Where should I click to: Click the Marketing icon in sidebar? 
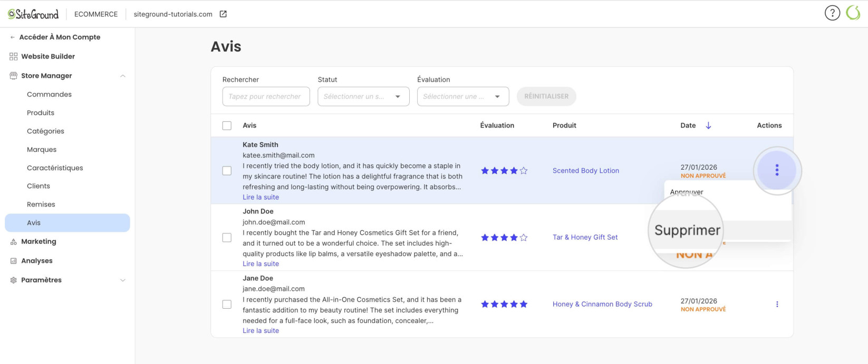(x=14, y=242)
